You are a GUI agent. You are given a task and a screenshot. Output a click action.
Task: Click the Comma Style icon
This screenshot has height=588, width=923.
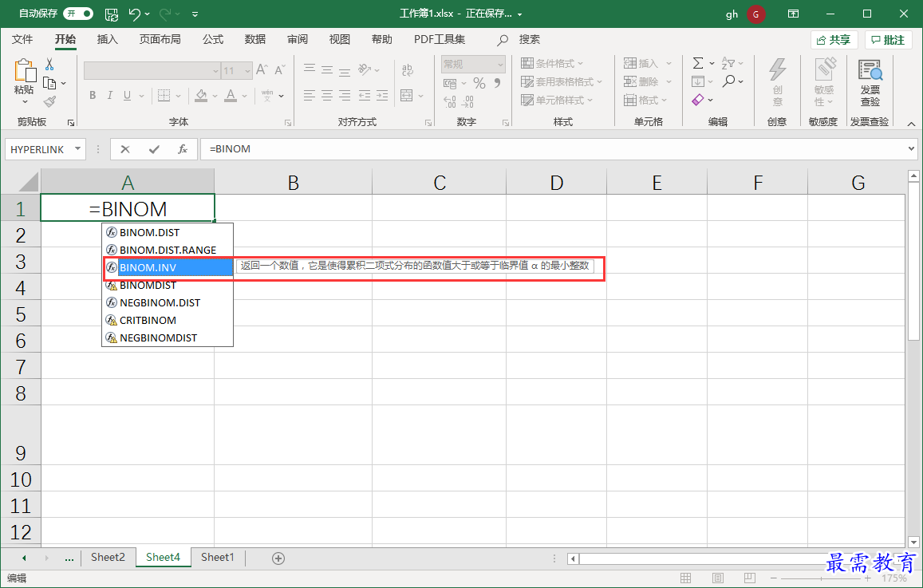(498, 84)
